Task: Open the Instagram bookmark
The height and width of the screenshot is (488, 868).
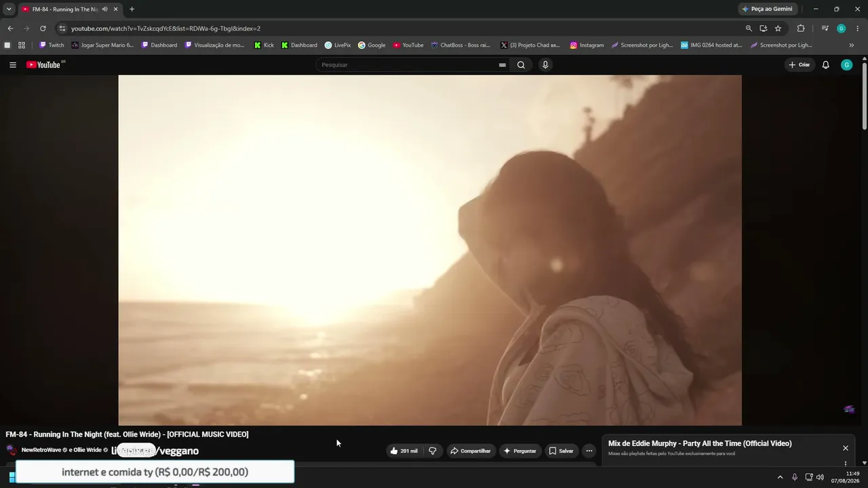Action: (587, 45)
